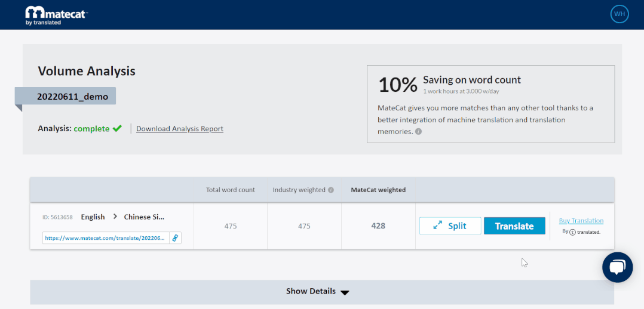Select the Total word count column header
Screen dimensions: 644x309
coord(231,190)
